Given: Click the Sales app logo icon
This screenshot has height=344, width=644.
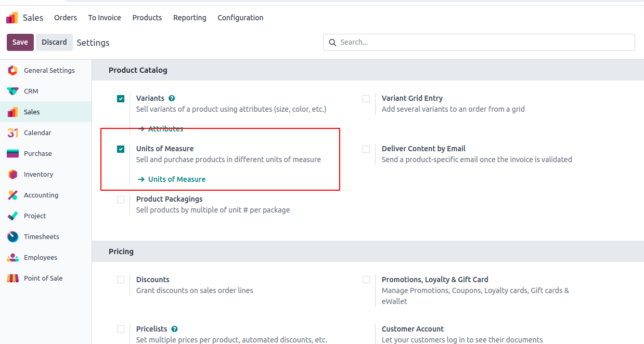Looking at the screenshot, I should coord(12,18).
